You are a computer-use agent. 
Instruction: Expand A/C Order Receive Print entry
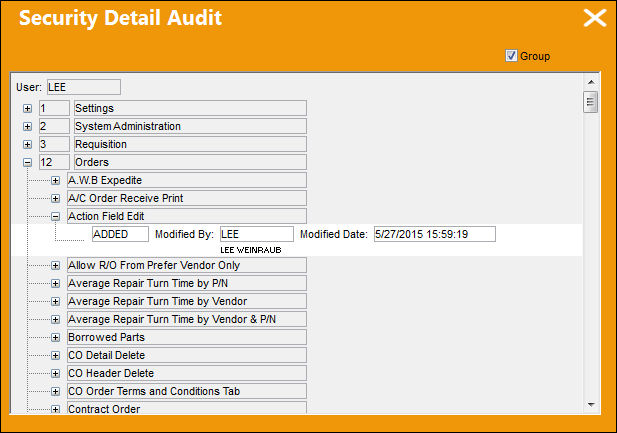(55, 198)
